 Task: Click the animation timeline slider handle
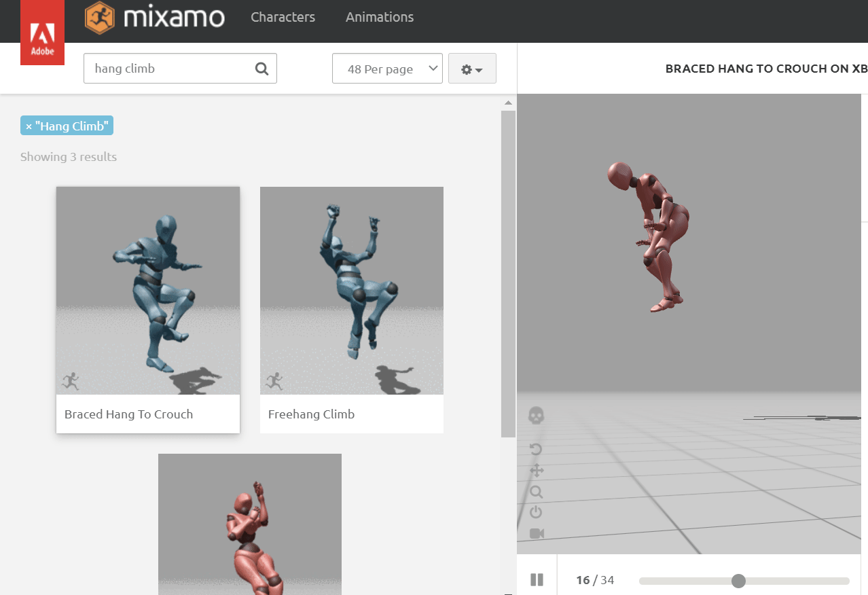point(738,581)
